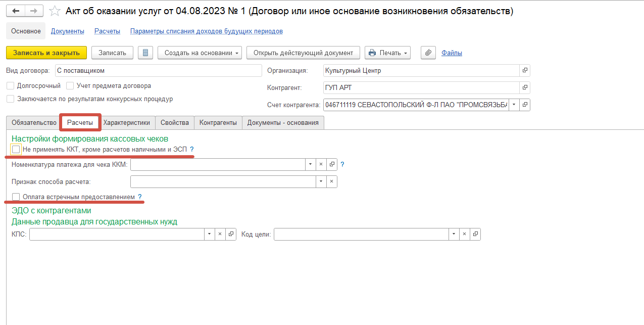Clear Номенклатура платежа field with X

(x=321, y=164)
